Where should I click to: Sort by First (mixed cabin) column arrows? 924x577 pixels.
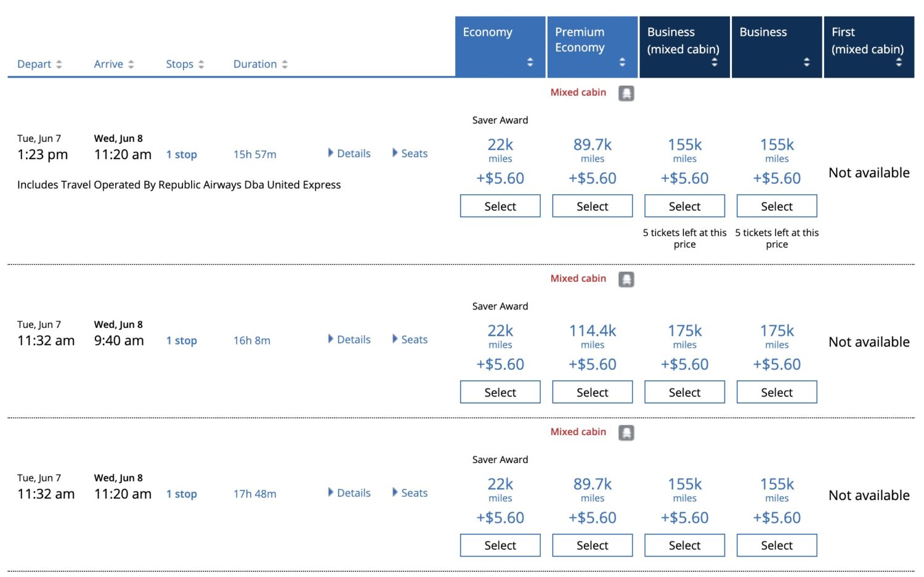pos(899,62)
